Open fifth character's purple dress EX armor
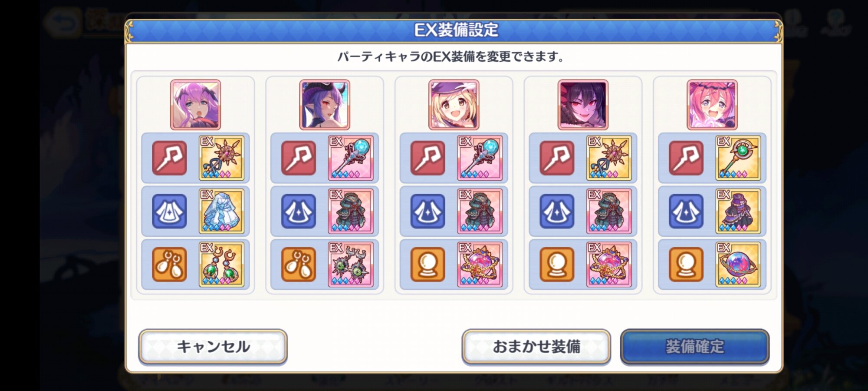This screenshot has width=868, height=391. coord(738,211)
